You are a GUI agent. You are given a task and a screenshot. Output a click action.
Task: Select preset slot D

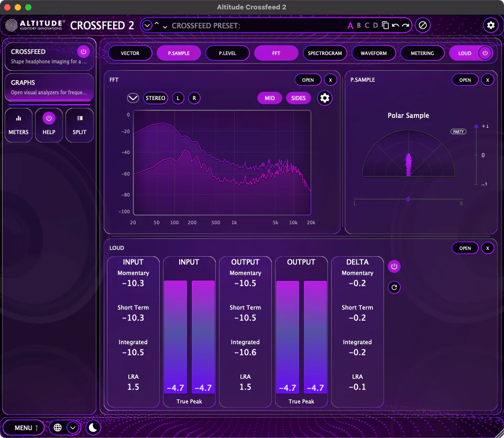pyautogui.click(x=375, y=25)
